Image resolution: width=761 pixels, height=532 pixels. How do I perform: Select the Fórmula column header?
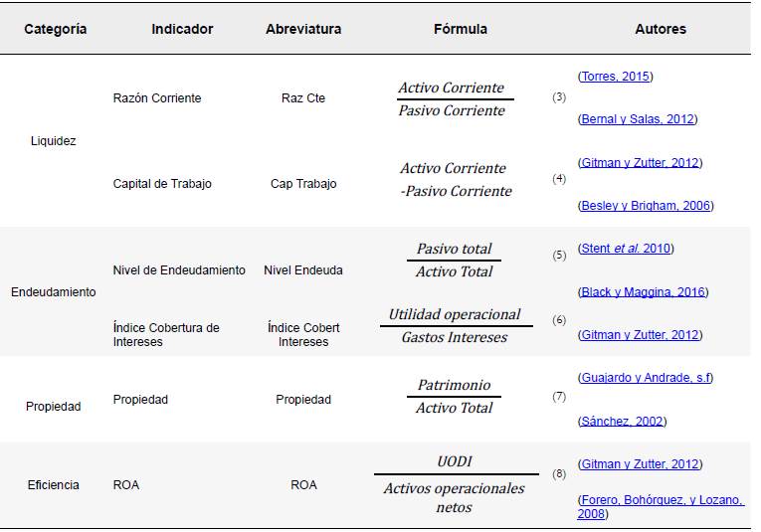(461, 29)
